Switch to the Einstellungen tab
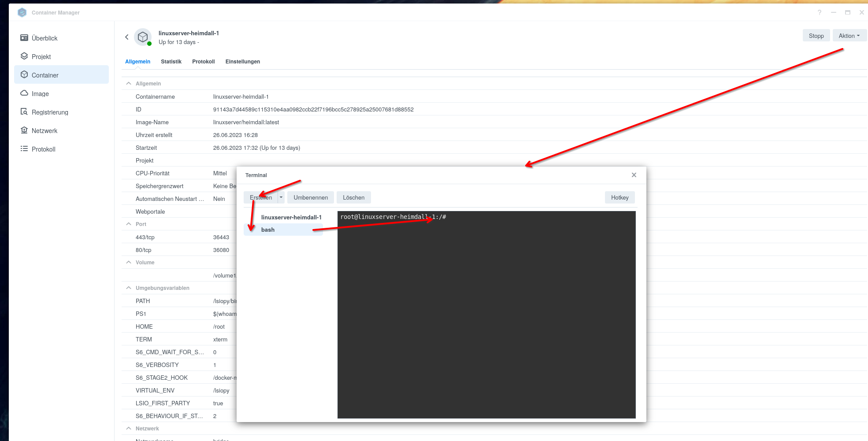This screenshot has width=868, height=441. (243, 62)
